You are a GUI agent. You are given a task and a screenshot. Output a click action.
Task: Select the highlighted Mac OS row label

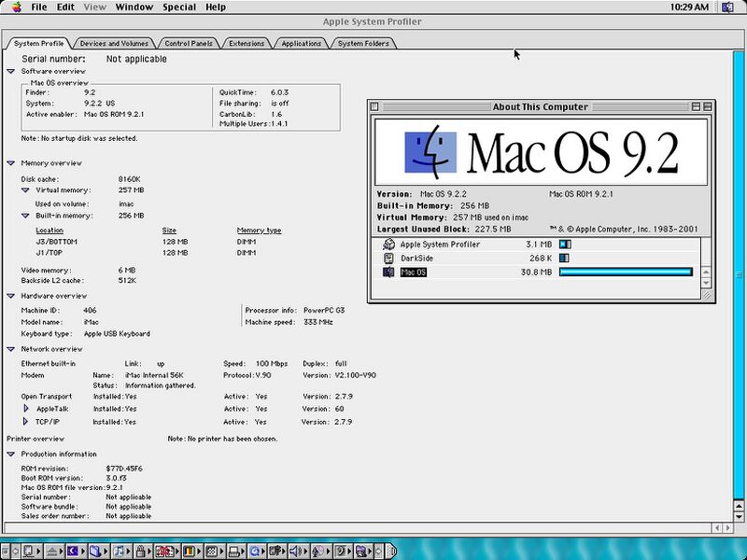click(413, 272)
